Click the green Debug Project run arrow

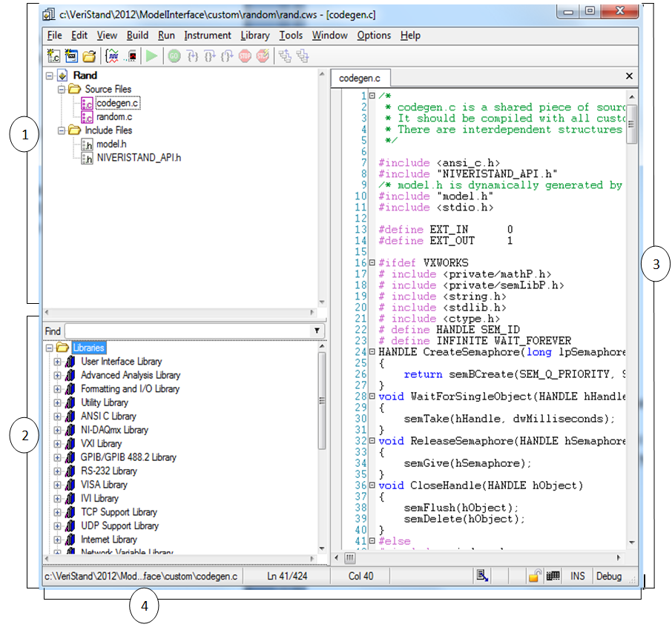point(151,56)
